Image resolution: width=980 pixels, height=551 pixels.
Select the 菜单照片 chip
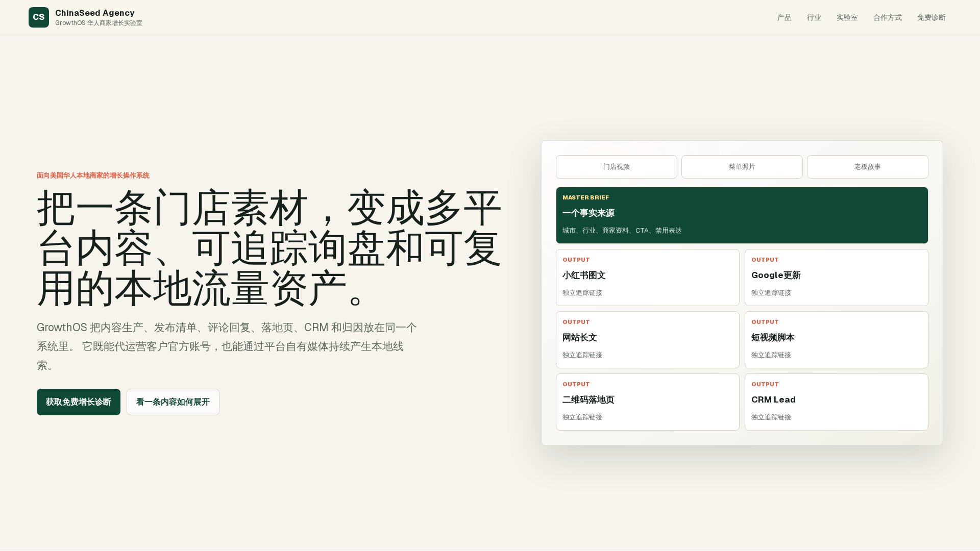(x=742, y=167)
